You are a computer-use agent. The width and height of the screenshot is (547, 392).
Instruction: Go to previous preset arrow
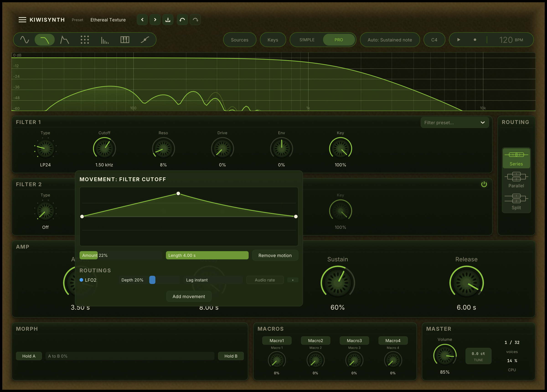coord(142,20)
